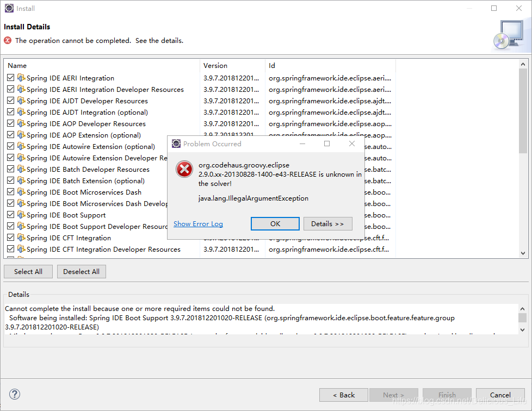
Task: Click the Eclipse icon in the Install title bar
Action: (x=9, y=8)
